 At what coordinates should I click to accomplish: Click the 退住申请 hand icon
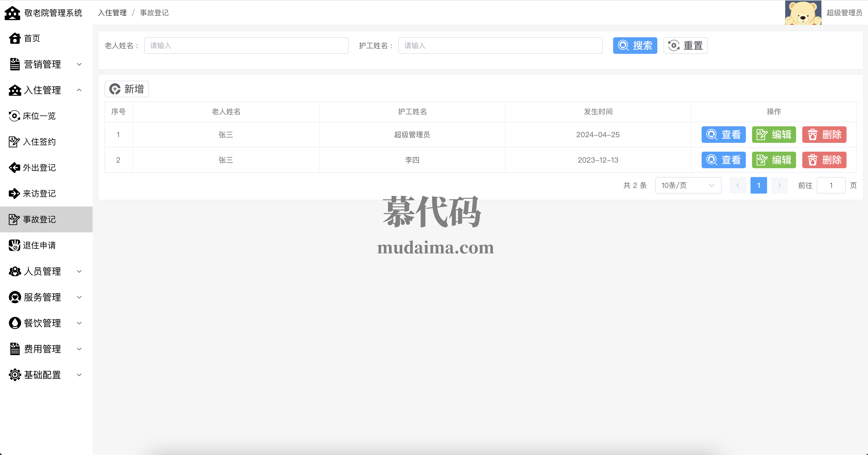tap(14, 245)
